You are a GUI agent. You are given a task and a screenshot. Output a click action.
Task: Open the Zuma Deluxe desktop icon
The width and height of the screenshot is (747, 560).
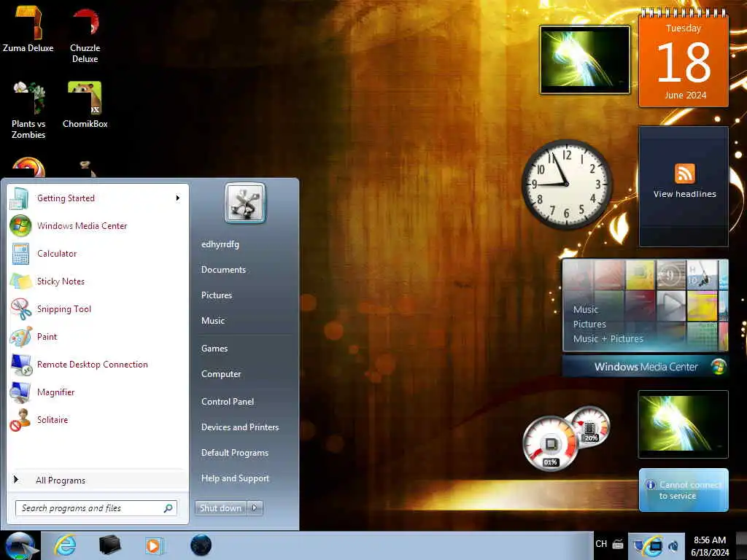coord(28,28)
